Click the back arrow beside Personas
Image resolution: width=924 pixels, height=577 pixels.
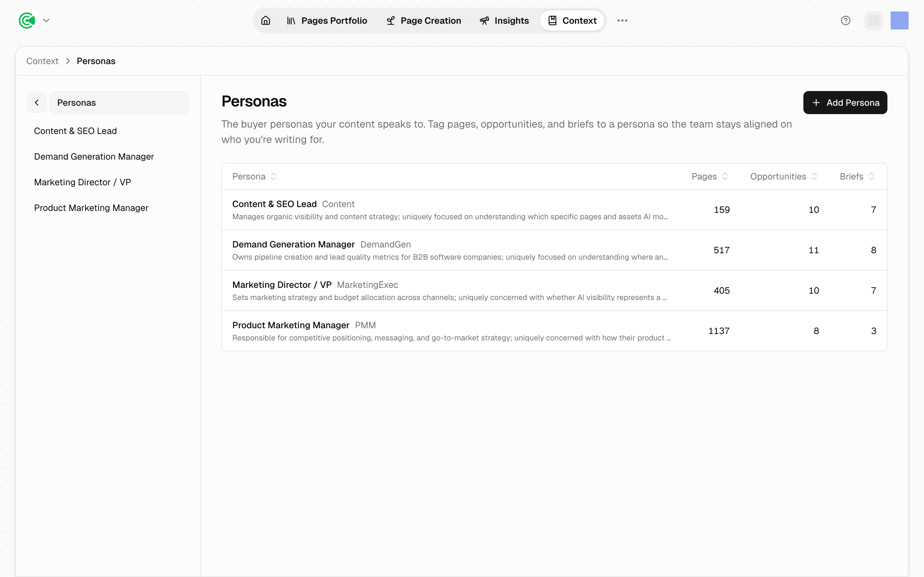[x=37, y=103]
